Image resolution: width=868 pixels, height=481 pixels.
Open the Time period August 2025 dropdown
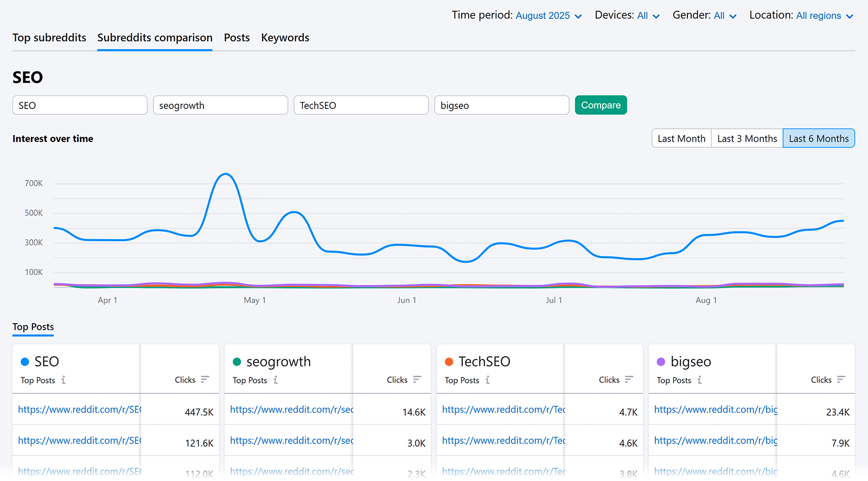[x=548, y=16]
